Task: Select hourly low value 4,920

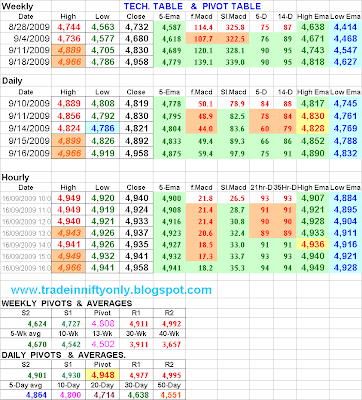Action: click(x=102, y=198)
